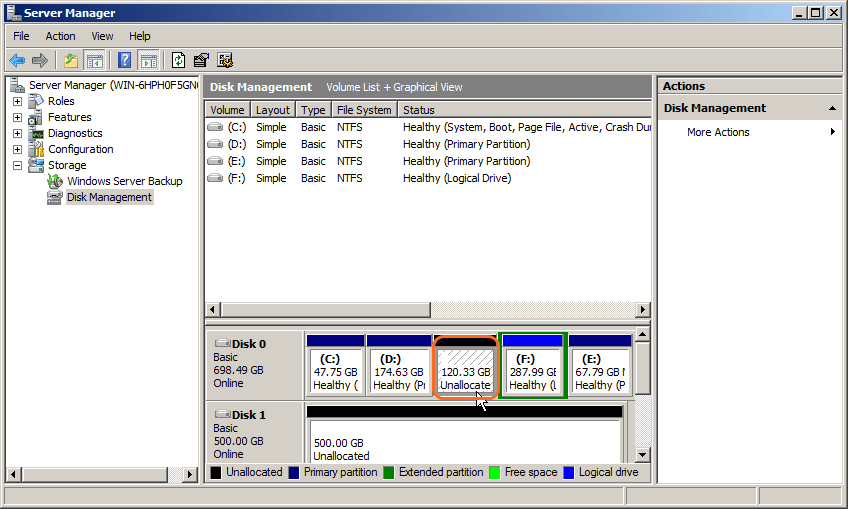The height and width of the screenshot is (509, 848).
Task: Open the Help menu
Action: tap(140, 36)
